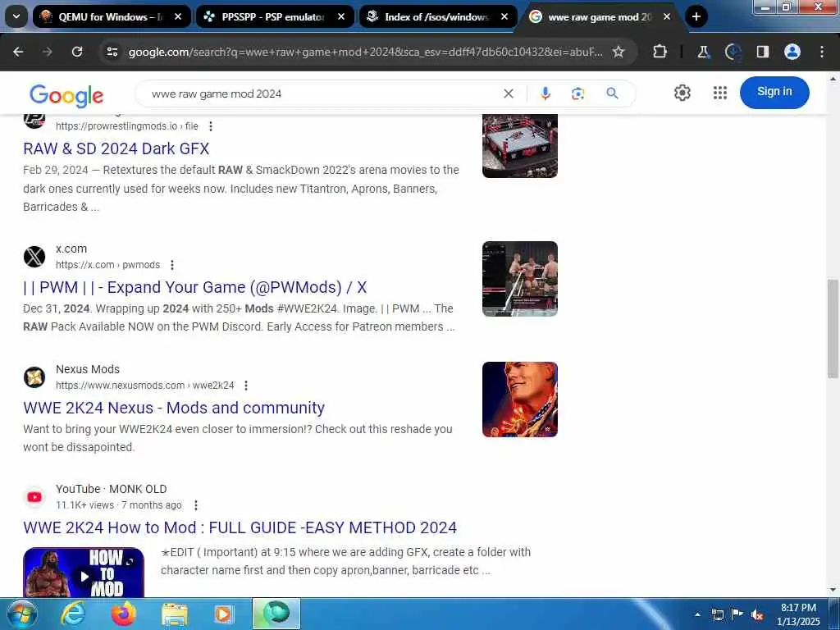The height and width of the screenshot is (630, 840).
Task: Click the Sign in button
Action: click(x=774, y=92)
